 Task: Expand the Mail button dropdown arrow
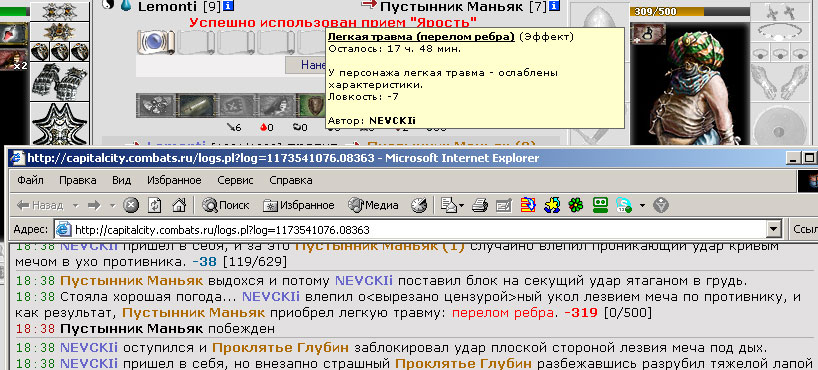point(462,206)
